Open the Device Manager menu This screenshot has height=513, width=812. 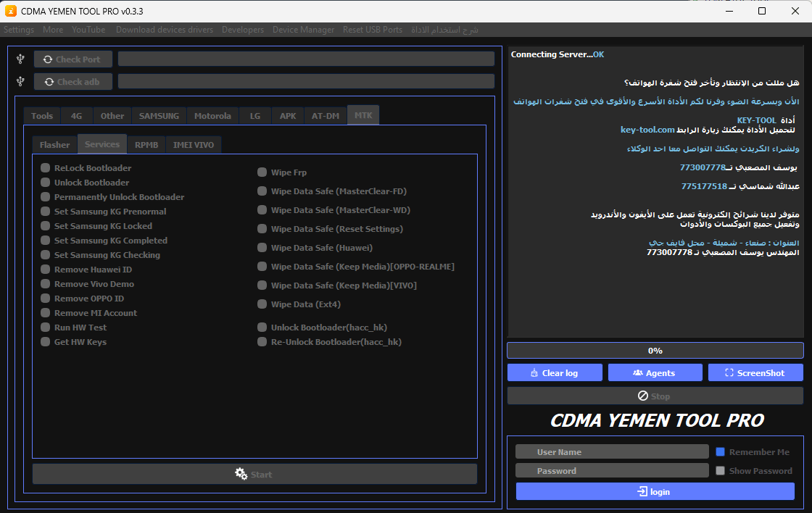click(x=303, y=30)
